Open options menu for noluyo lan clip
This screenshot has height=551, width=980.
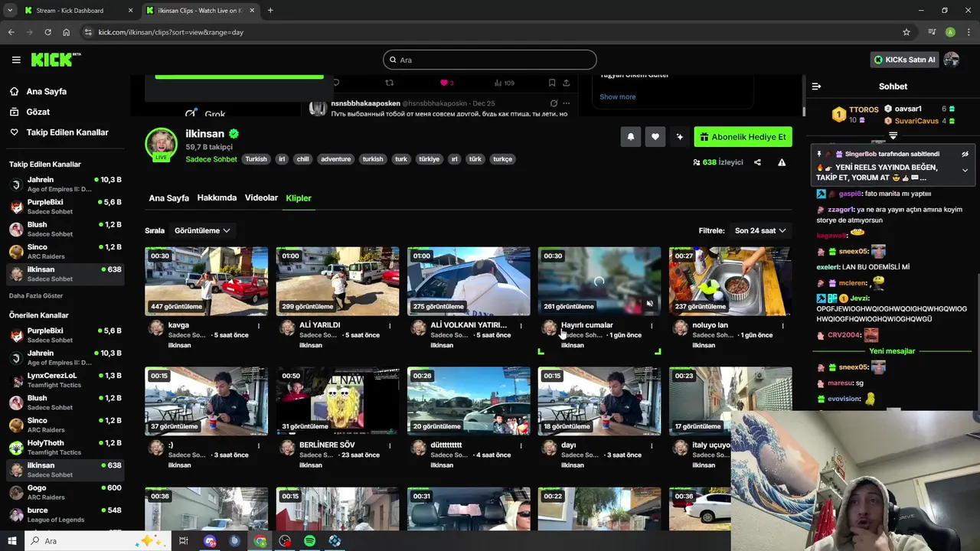coord(782,325)
